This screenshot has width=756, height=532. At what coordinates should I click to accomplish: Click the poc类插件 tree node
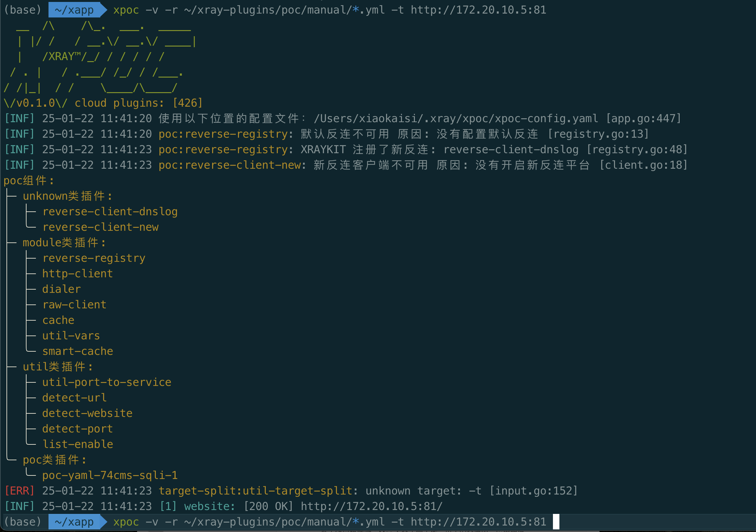[x=55, y=460]
